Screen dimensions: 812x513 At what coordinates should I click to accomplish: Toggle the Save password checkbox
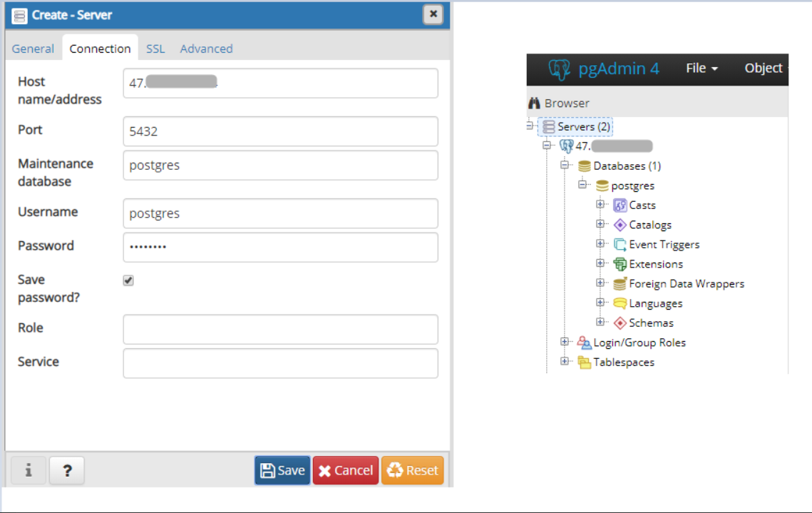coord(128,280)
